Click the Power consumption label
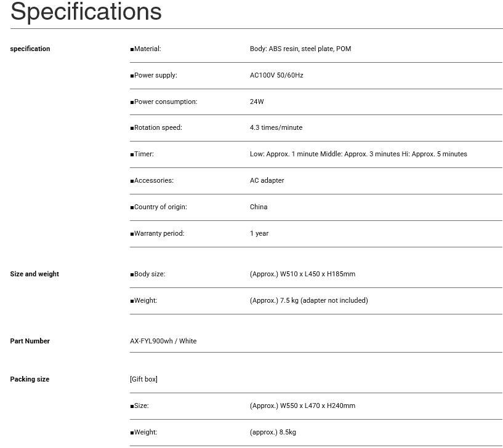503x448 pixels. point(164,102)
